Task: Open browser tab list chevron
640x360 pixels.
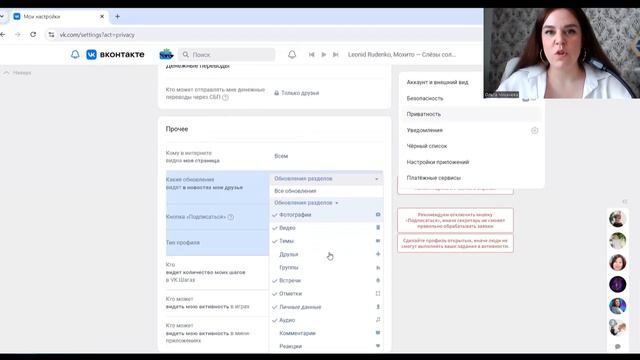Action: pyautogui.click(x=2, y=17)
